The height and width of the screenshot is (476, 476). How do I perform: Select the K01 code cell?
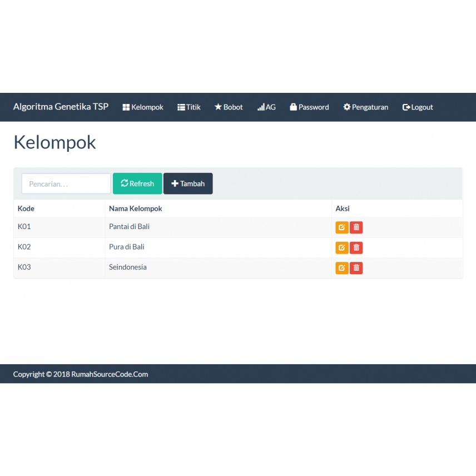pyautogui.click(x=24, y=227)
